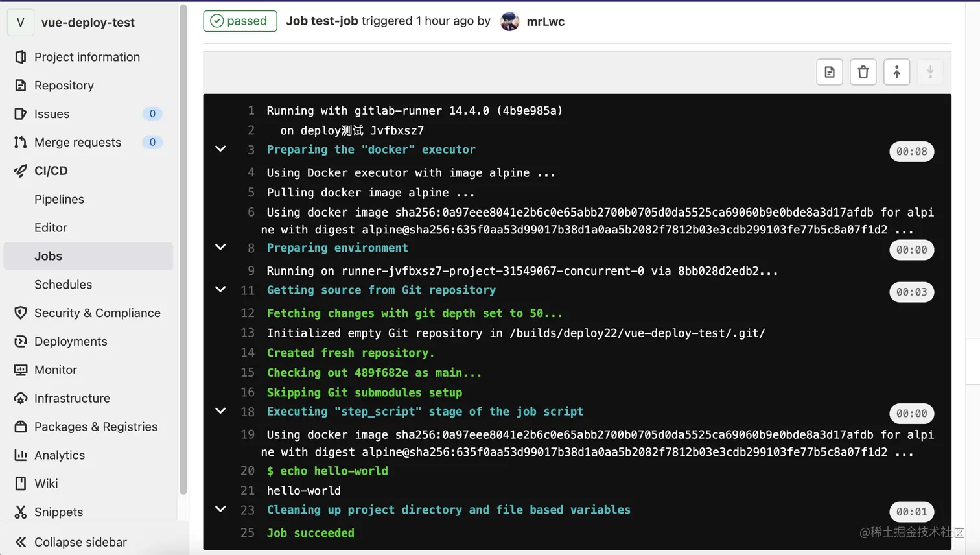
Task: Click the passed status badge
Action: [240, 21]
